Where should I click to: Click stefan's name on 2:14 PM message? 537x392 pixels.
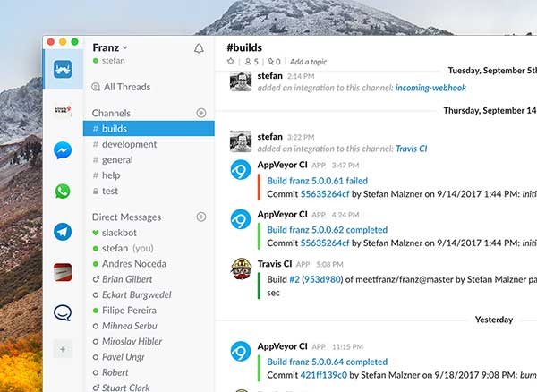[270, 76]
